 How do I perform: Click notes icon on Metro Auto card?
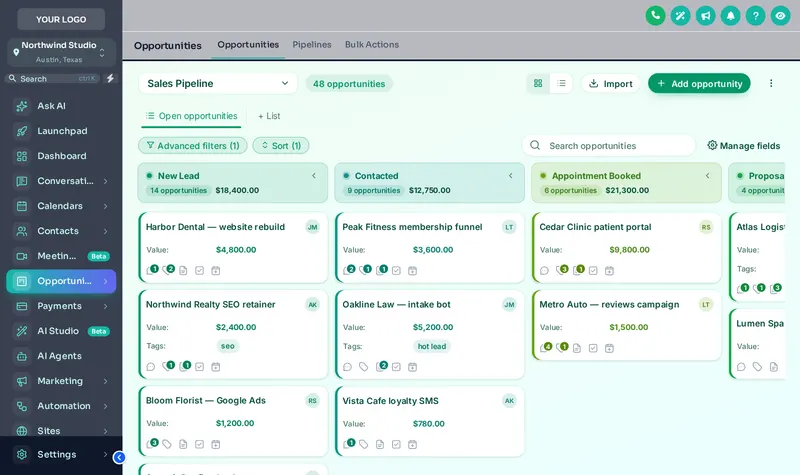(x=577, y=348)
